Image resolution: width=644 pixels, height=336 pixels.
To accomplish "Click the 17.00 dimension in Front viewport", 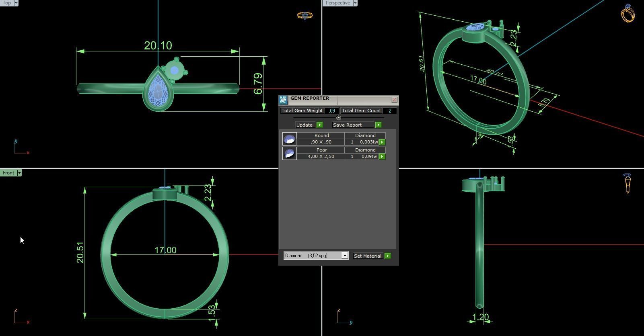I will (x=165, y=250).
